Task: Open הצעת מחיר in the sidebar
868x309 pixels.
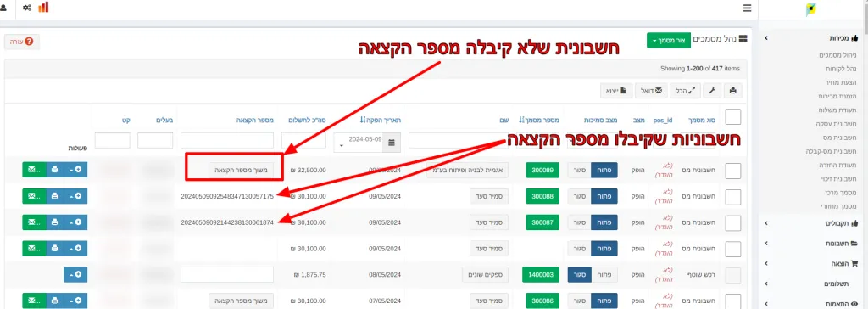Action: click(x=840, y=82)
